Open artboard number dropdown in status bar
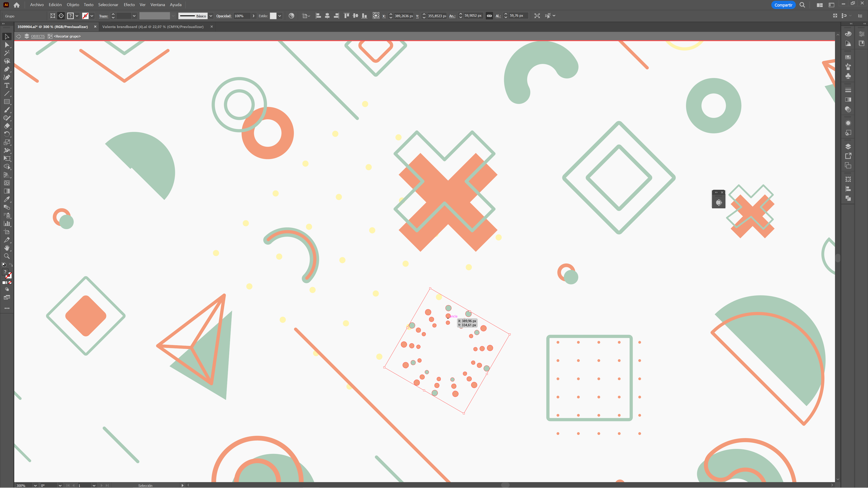This screenshot has width=868, height=488. [94, 485]
